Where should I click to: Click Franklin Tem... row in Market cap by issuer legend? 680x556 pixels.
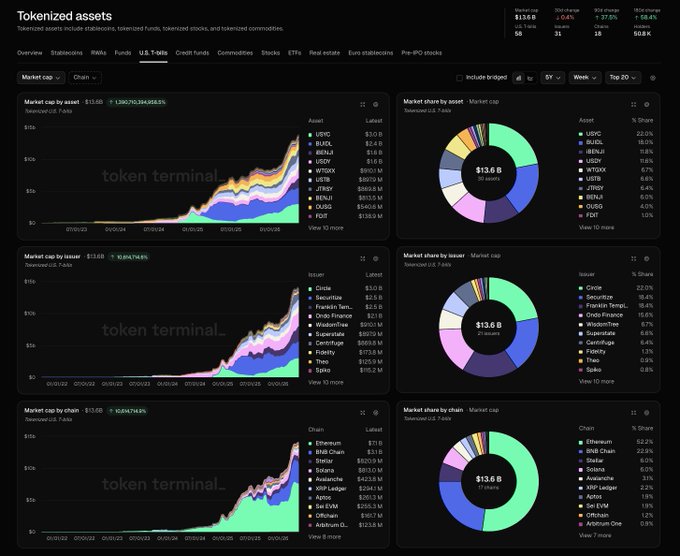tap(345, 307)
